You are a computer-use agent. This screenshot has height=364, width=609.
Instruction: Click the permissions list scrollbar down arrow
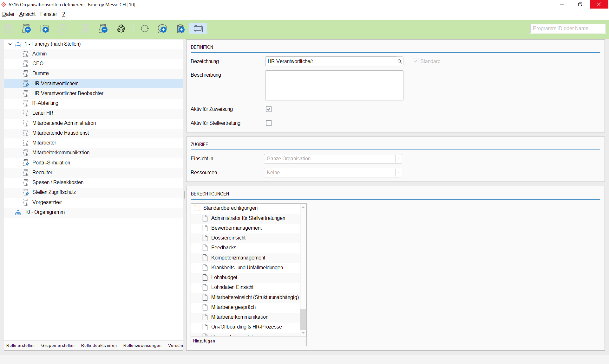tap(303, 333)
